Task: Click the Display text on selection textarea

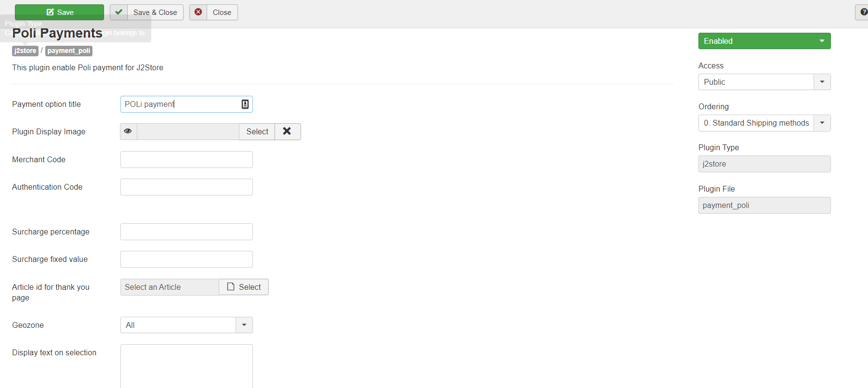Action: tap(186, 366)
